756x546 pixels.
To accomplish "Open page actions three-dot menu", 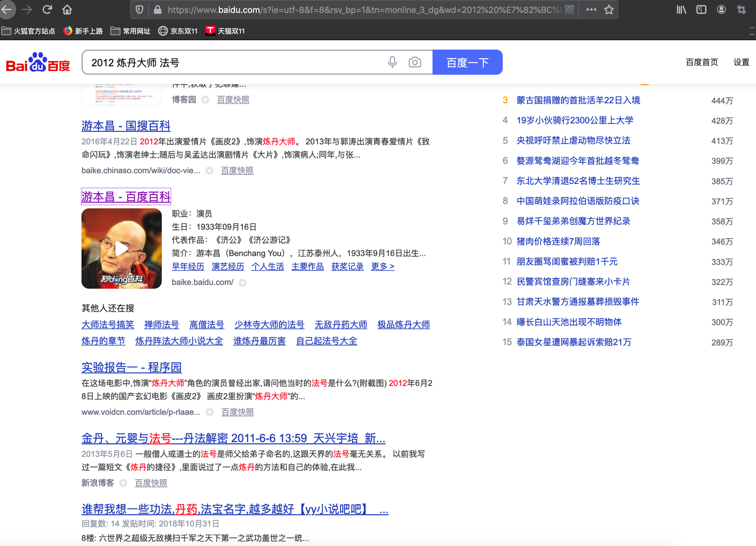I will pos(591,10).
